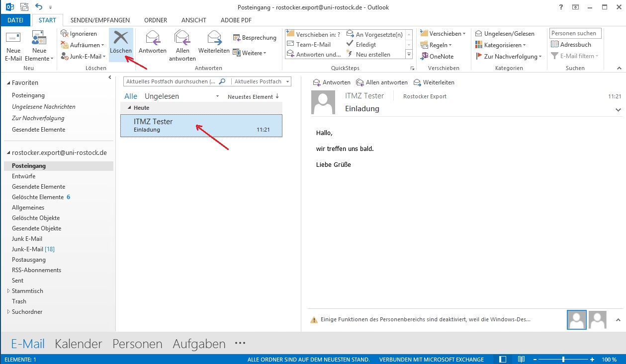626x364 pixels.
Task: Collapse the Favoriten section
Action: click(7, 83)
